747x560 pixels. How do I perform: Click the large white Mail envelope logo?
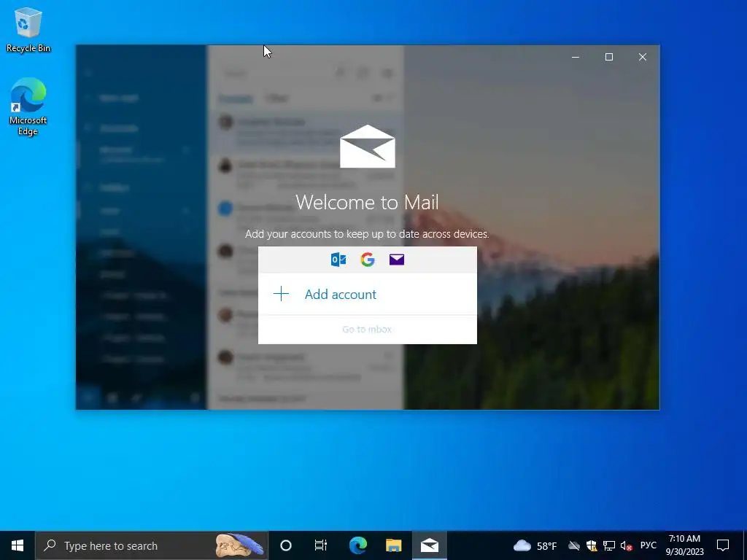tap(368, 146)
